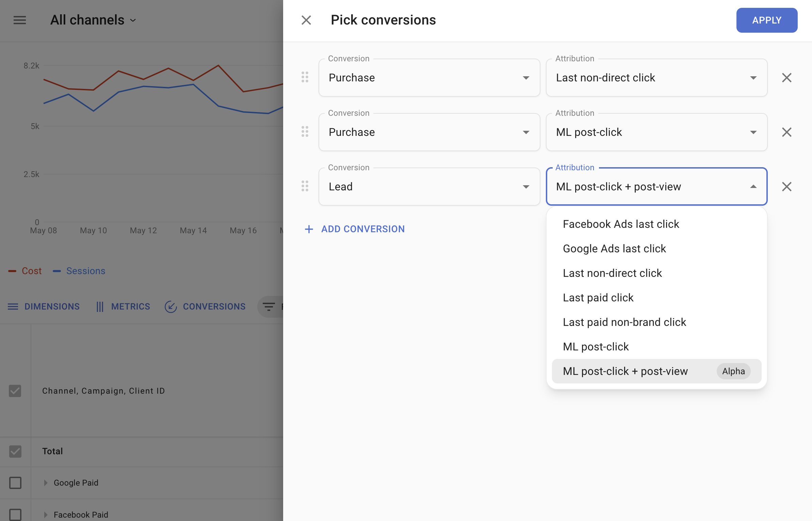Click ADD CONVERSION to add a new row
This screenshot has width=812, height=521.
[354, 229]
